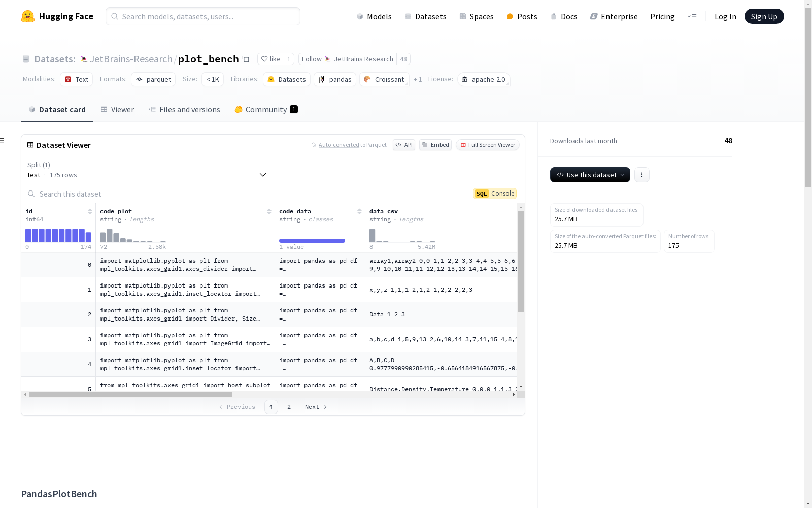The height and width of the screenshot is (508, 812).
Task: Click the Datasets breadcrumb icon
Action: click(x=26, y=59)
